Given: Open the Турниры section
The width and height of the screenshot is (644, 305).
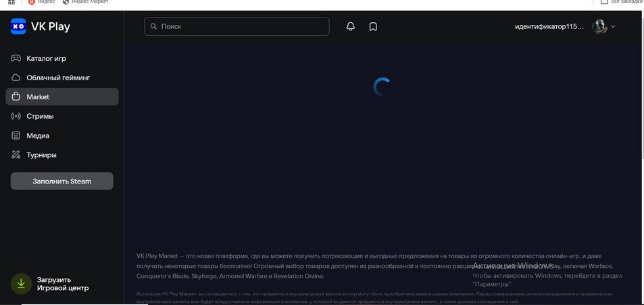Looking at the screenshot, I should click(x=41, y=155).
